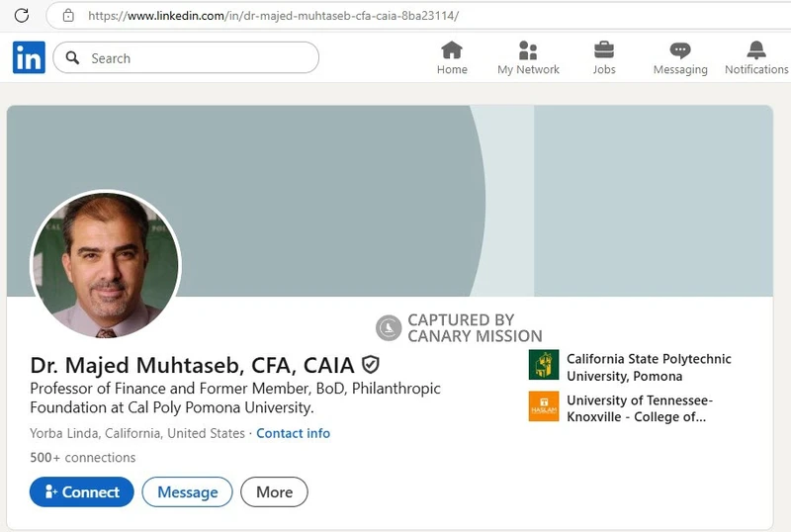Image resolution: width=791 pixels, height=532 pixels.
Task: Select the Home nav label
Action: coord(452,69)
